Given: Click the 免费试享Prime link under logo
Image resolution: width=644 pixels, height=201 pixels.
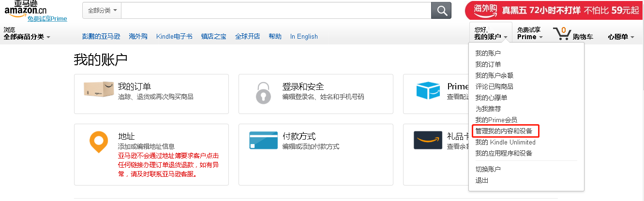Looking at the screenshot, I should (47, 19).
